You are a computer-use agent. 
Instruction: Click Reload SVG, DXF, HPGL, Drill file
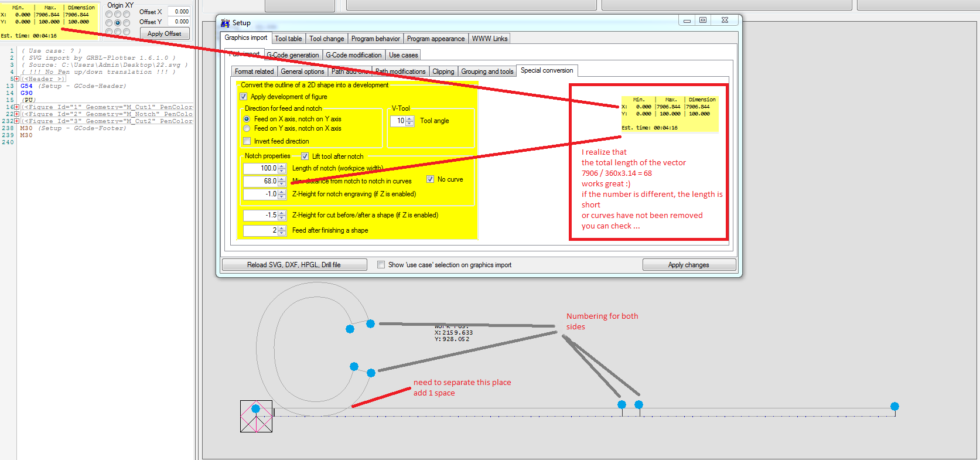294,265
